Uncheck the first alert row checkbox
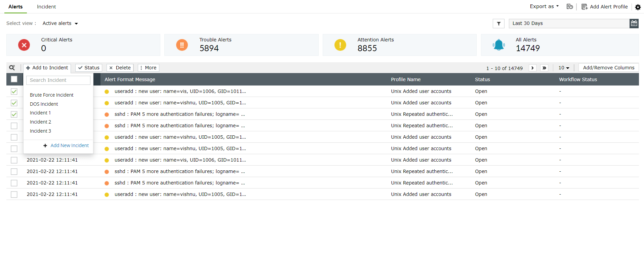The width and height of the screenshot is (644, 273). coord(14,92)
